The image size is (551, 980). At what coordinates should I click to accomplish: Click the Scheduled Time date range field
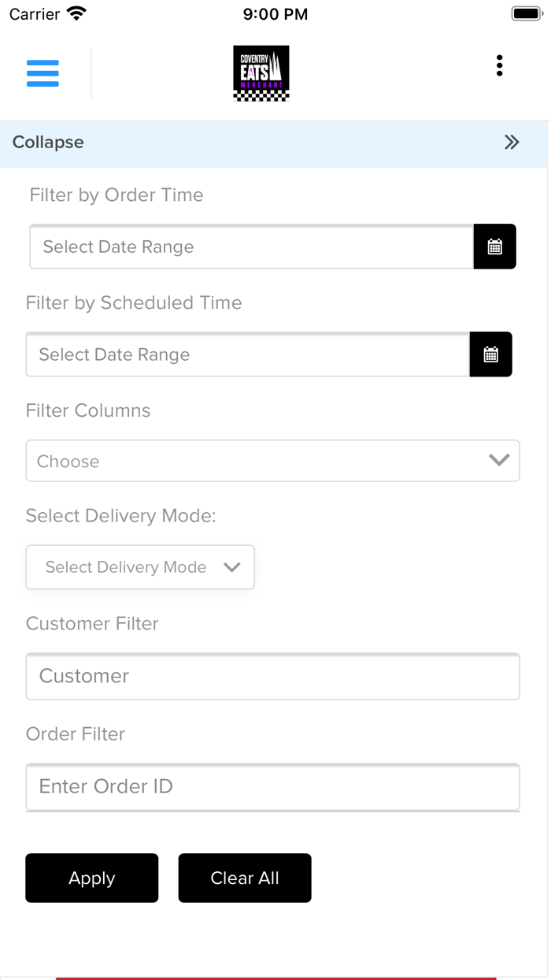pyautogui.click(x=247, y=355)
